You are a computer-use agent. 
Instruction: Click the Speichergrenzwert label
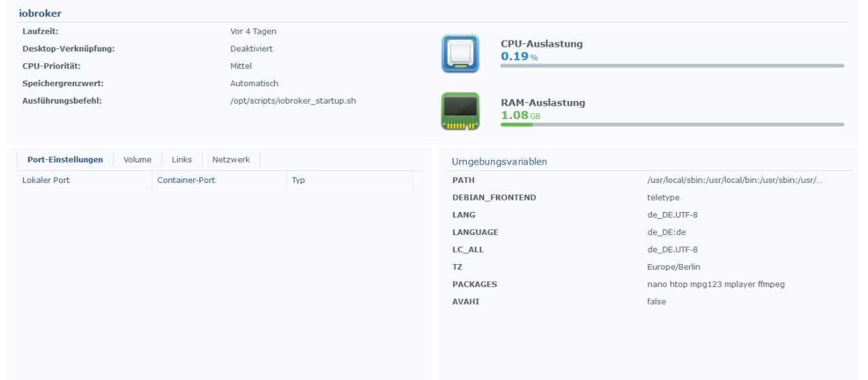[x=63, y=83]
